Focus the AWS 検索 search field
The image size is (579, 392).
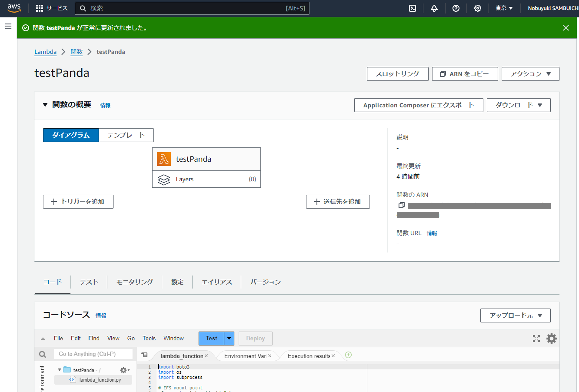tap(192, 8)
